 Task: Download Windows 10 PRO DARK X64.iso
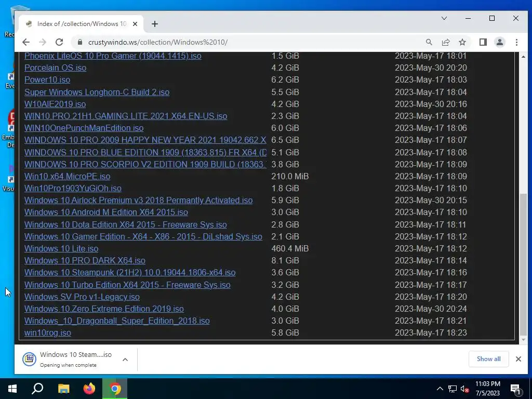pos(85,260)
